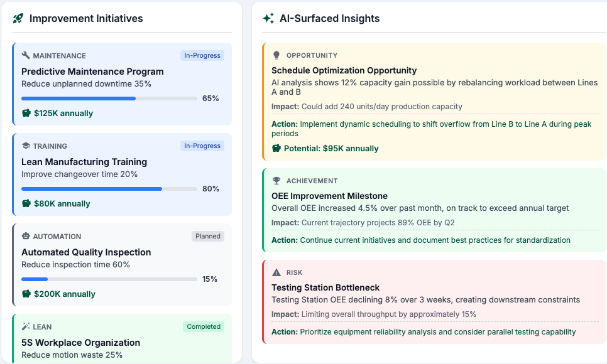This screenshot has height=364, width=607.
Task: Click the MAINTENANCE category label
Action: coord(59,56)
